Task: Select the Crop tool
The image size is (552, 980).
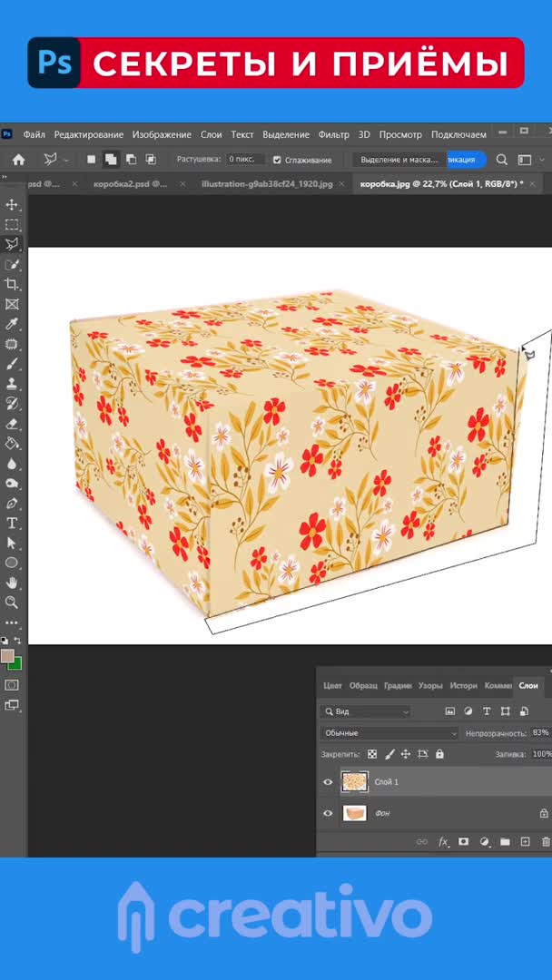Action: 13,285
